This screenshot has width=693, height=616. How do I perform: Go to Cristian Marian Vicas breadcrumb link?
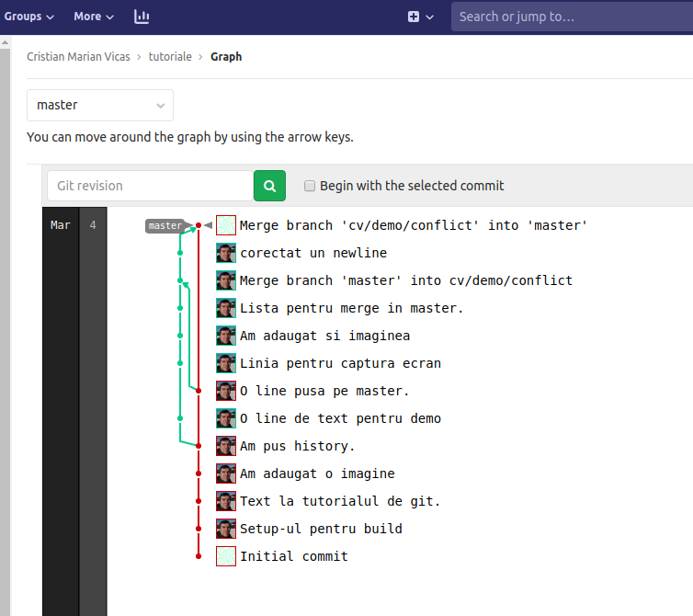78,57
